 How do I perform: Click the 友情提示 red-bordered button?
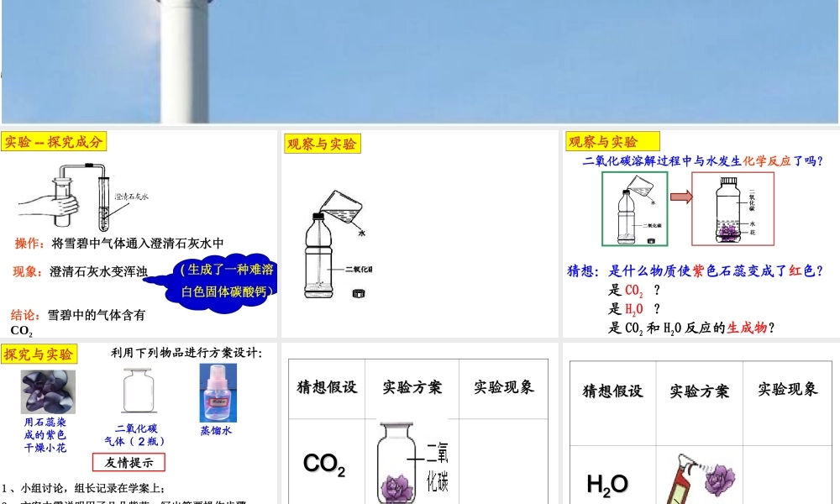[129, 462]
